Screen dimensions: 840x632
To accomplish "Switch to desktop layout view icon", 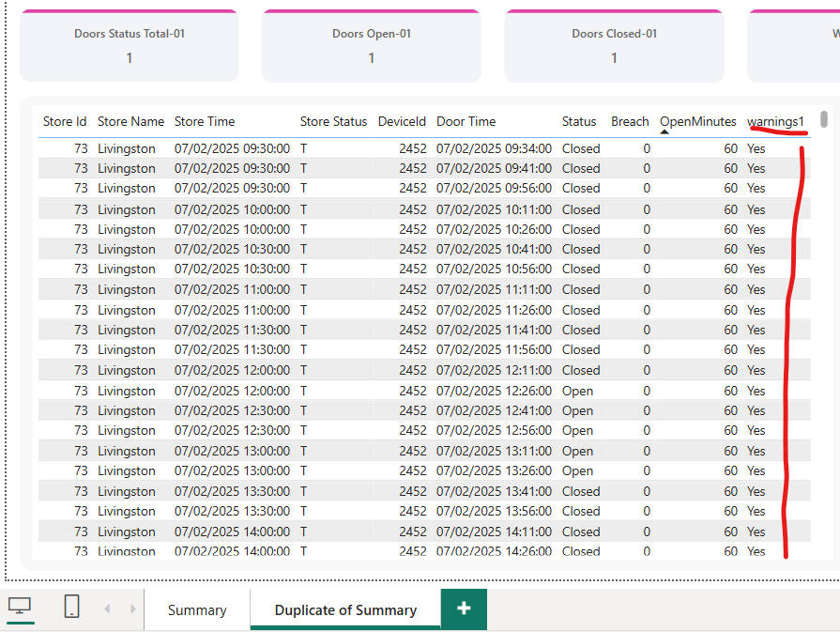I will pos(20,607).
